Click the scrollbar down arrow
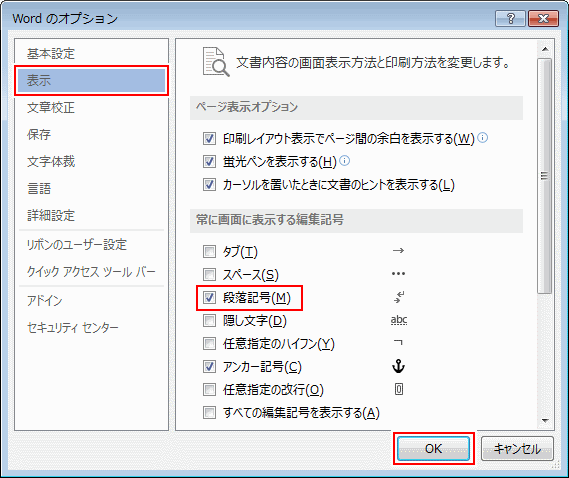 coord(545,421)
